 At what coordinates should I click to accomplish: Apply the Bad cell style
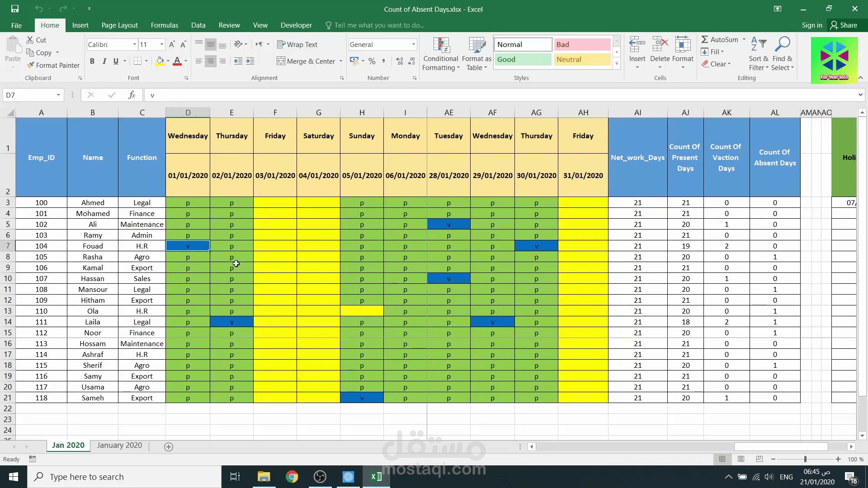pos(582,44)
